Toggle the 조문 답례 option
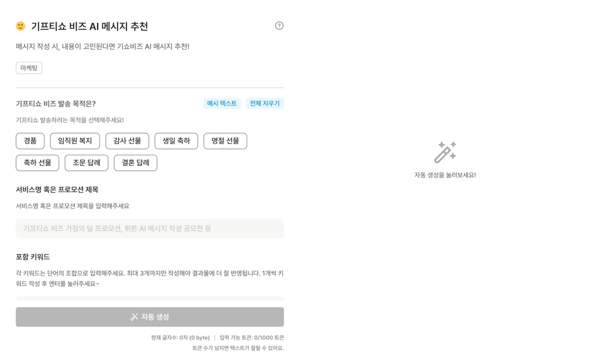Image resolution: width=608 pixels, height=364 pixels. (86, 163)
